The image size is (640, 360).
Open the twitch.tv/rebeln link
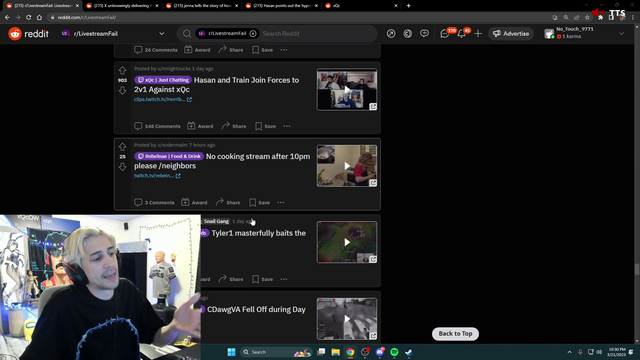[x=157, y=176]
